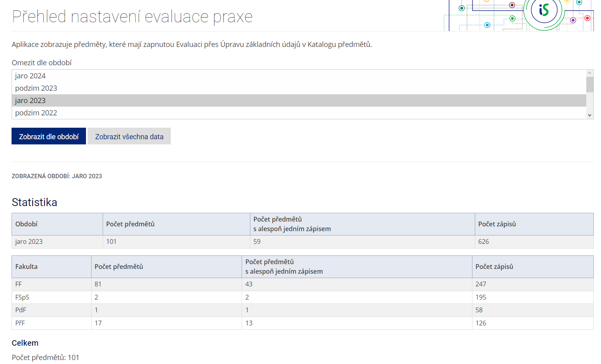Click the value 43 in the FF row
This screenshot has height=364, width=601.
249,284
